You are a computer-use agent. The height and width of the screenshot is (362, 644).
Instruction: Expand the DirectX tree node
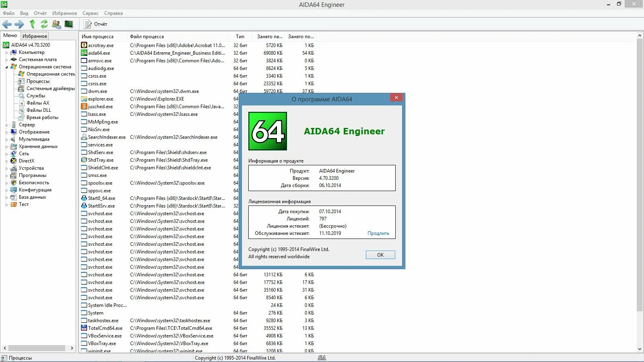[6, 161]
